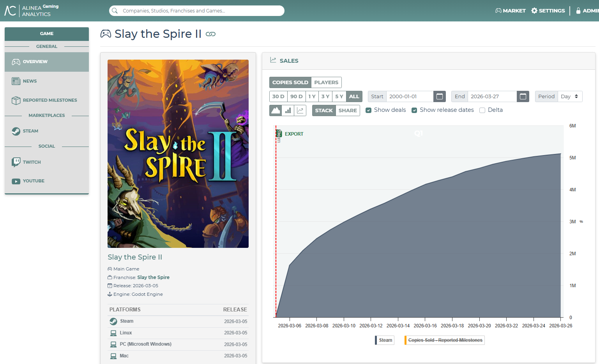This screenshot has width=599, height=364.
Task: Open Reported Milestones in the sidebar
Action: click(47, 100)
